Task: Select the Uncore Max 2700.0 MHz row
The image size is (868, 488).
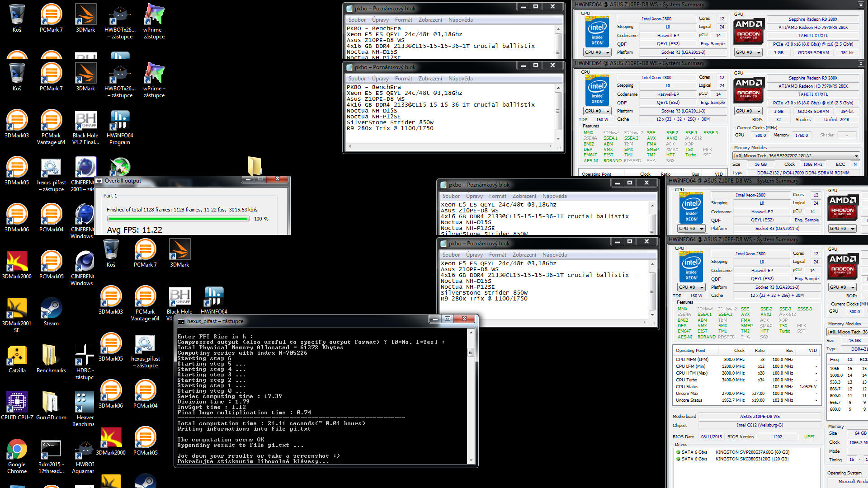Action: 747,394
